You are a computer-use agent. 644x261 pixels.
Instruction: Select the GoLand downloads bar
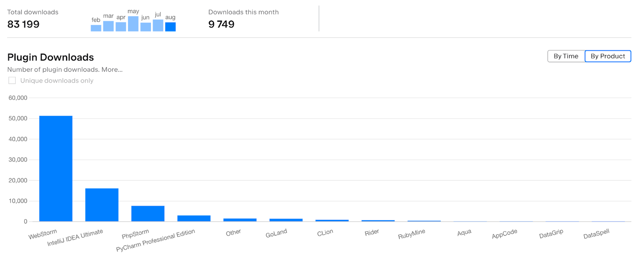click(286, 220)
